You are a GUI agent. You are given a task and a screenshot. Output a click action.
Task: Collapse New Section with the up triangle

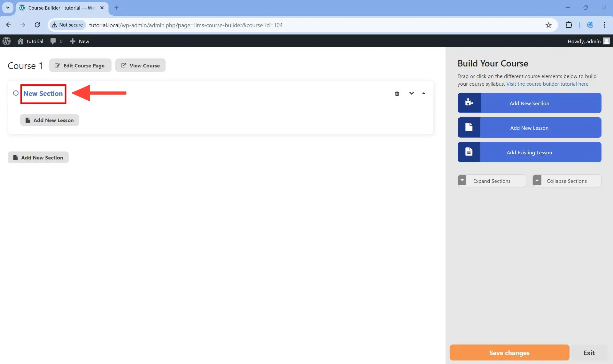click(423, 93)
